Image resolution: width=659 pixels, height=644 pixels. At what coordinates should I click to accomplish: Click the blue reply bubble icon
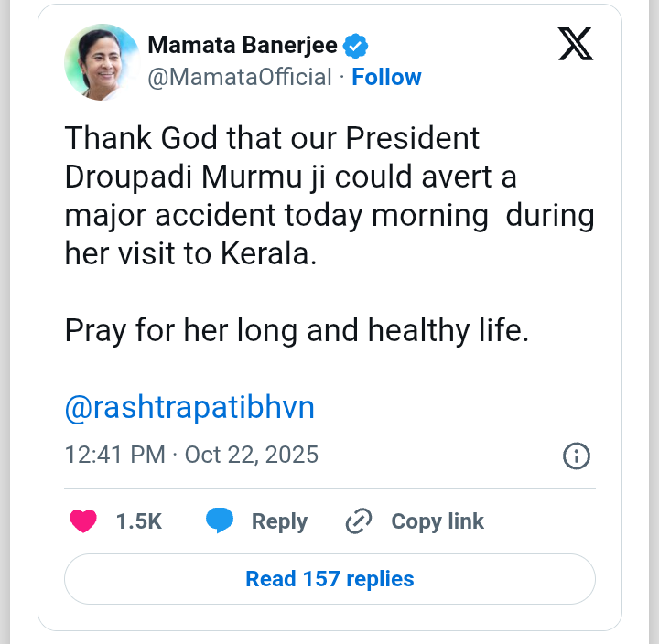220,521
